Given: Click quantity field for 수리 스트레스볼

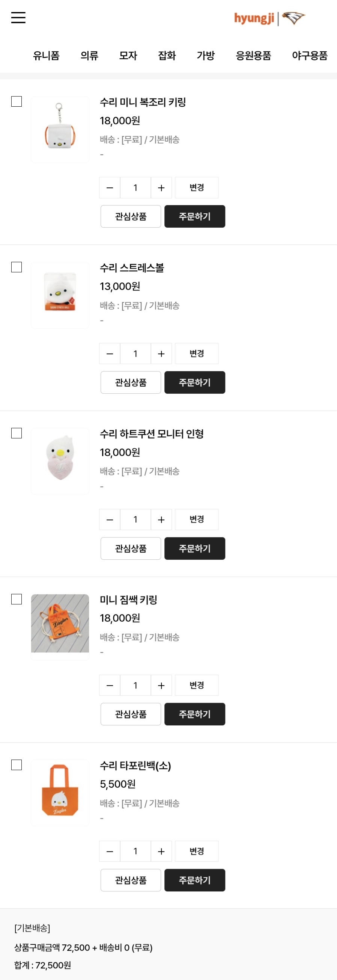Looking at the screenshot, I should click(x=135, y=354).
